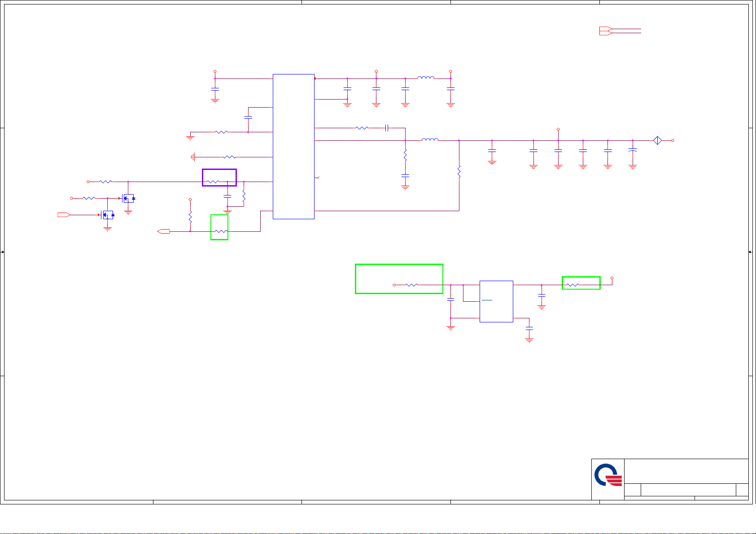Viewport: 756px width, 534px height.
Task: Click the Quanta logo in the title block
Action: [x=608, y=475]
